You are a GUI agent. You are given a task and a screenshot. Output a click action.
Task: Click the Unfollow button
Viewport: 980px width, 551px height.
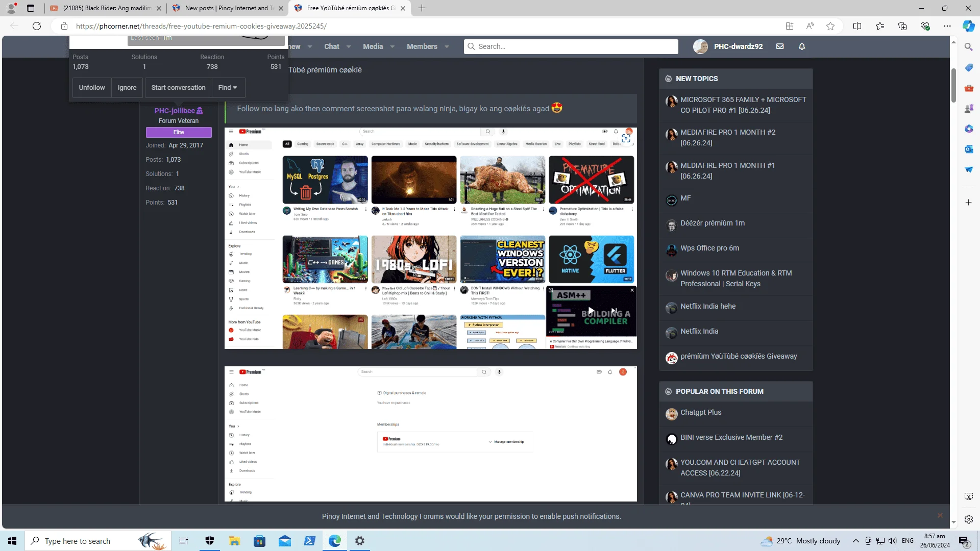[92, 88]
